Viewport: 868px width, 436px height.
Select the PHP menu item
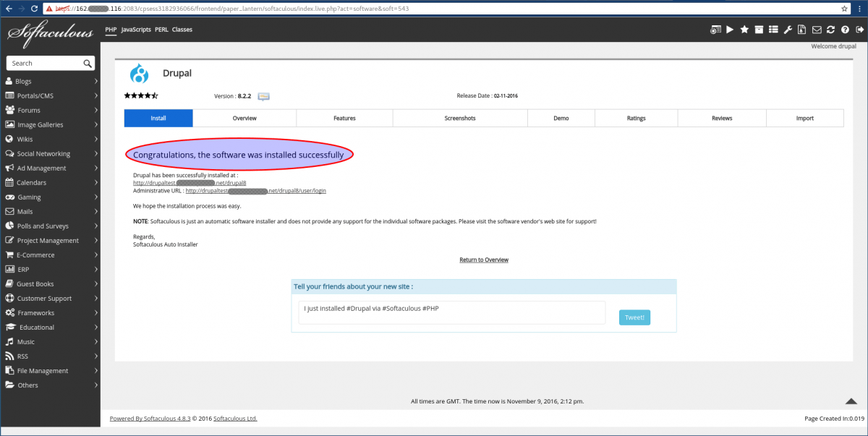(110, 30)
